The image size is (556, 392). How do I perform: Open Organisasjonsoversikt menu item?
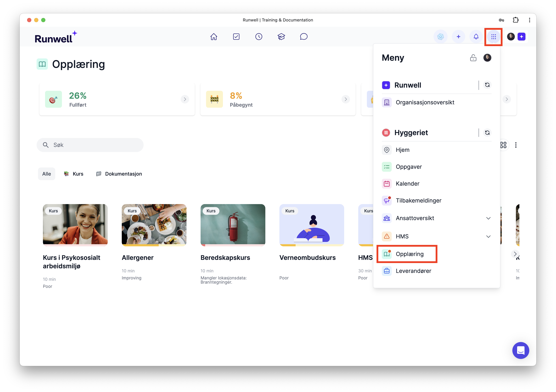point(436,102)
